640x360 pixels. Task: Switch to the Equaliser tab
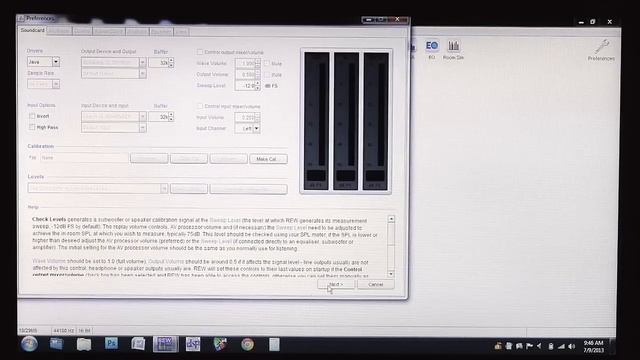161,31
